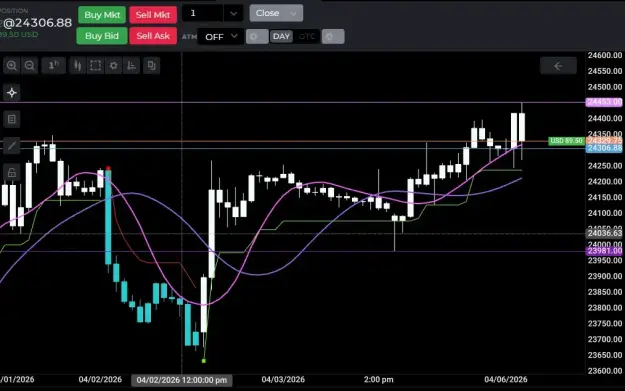Click the @24306.88 position entry text
The image size is (625, 391).
pyautogui.click(x=37, y=23)
